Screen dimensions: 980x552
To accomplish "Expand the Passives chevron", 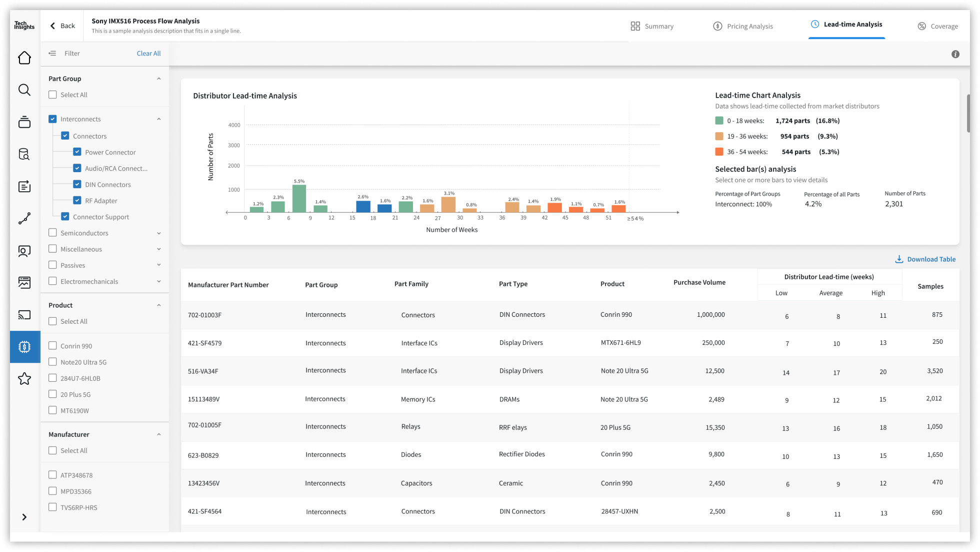I will point(159,265).
